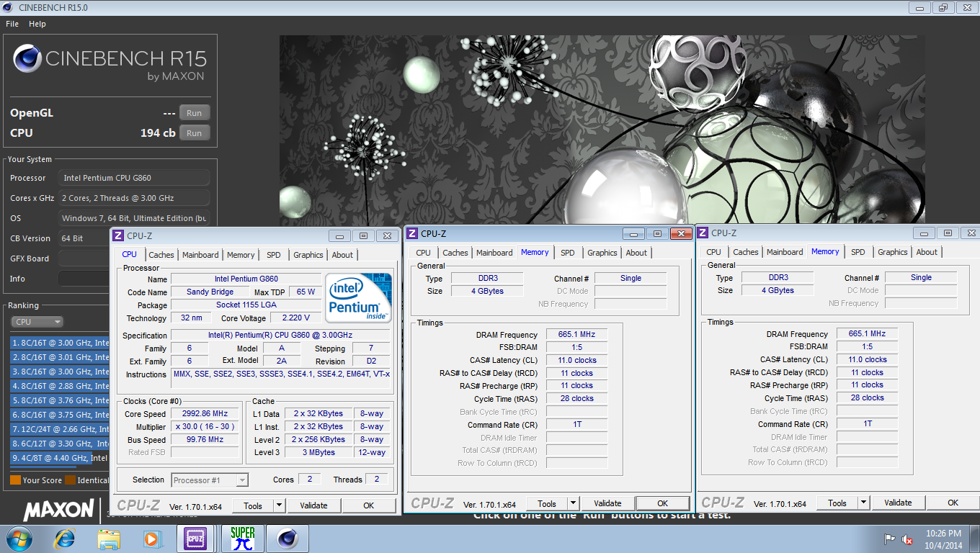Open the Action Center flag in the tray
This screenshot has width=980, height=553.
(890, 539)
